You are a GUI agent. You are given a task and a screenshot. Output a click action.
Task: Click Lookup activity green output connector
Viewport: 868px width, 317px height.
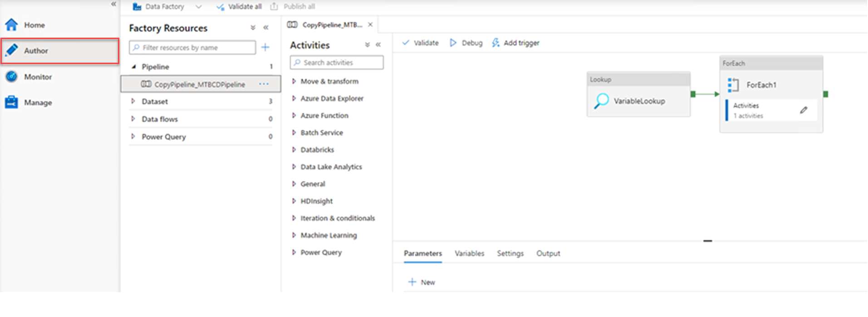(693, 94)
